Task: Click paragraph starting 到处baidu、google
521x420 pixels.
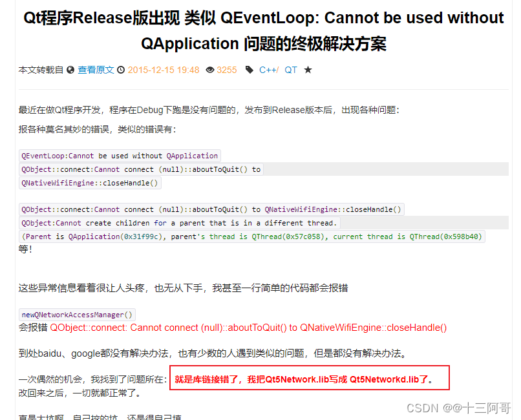Action: pos(213,353)
